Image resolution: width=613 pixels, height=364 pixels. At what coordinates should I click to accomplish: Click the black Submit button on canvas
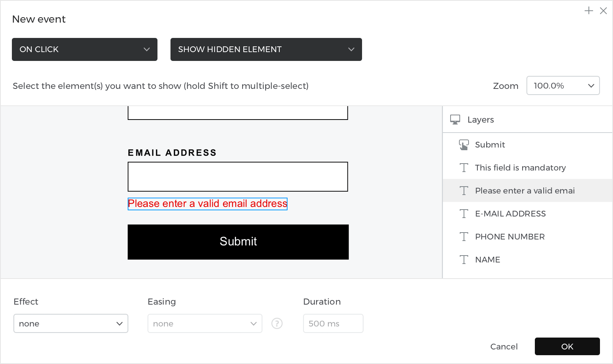[238, 242]
